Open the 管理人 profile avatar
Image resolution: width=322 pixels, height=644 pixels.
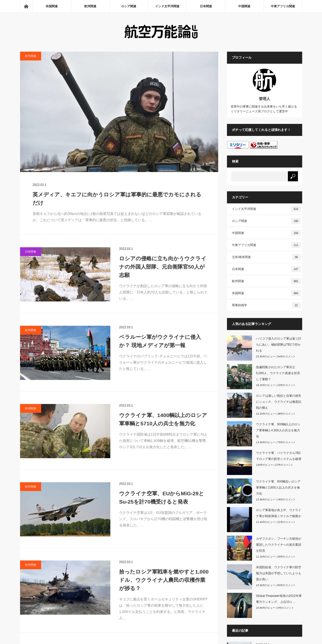pos(264,80)
